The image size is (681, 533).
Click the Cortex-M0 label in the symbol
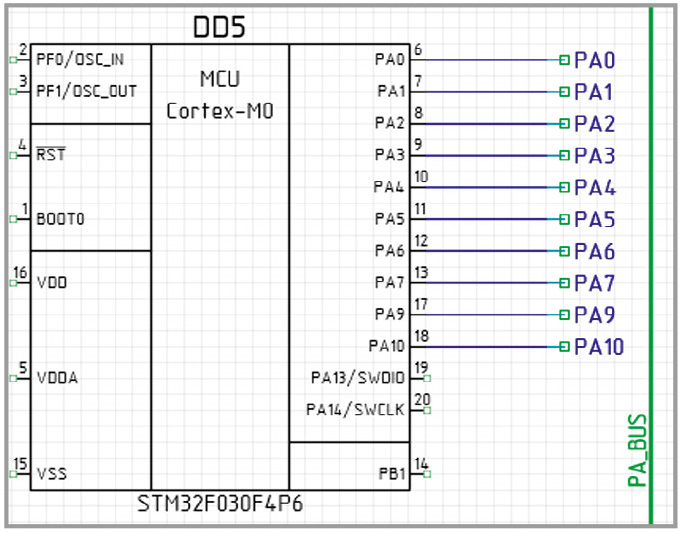click(220, 111)
